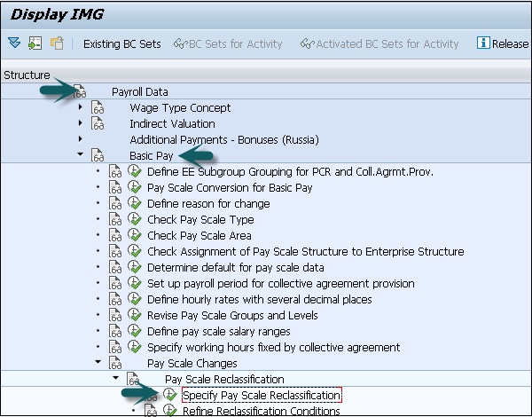532x417 pixels.
Task: Click the Release Notes info icon
Action: [x=484, y=43]
